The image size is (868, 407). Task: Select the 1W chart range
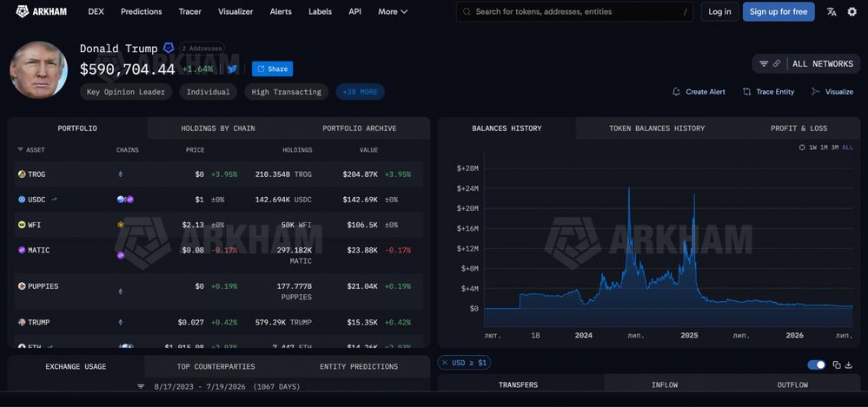(x=812, y=148)
